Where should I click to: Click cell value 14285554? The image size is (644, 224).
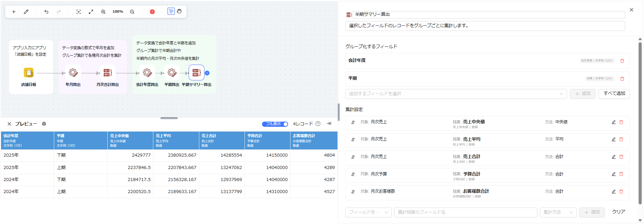[x=231, y=155]
